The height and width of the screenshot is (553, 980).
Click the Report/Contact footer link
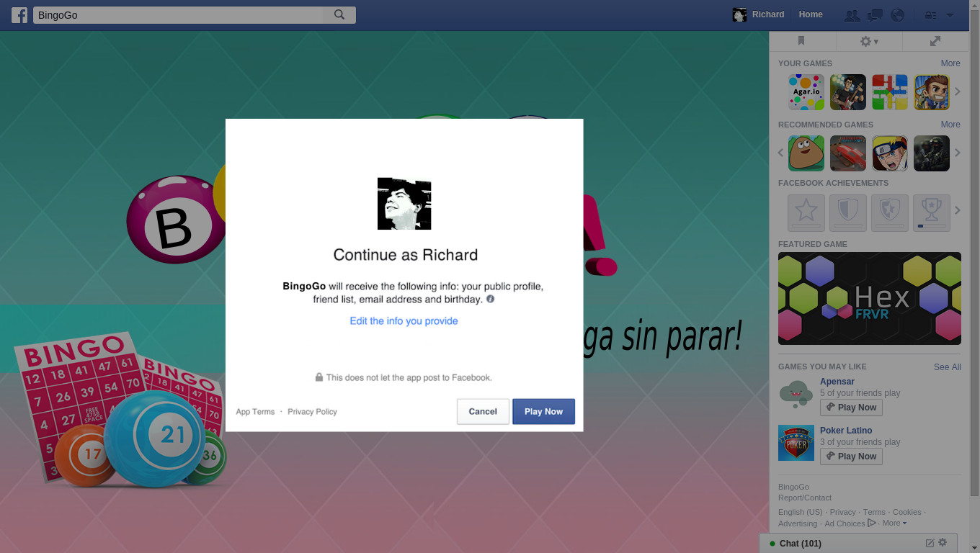pos(805,498)
